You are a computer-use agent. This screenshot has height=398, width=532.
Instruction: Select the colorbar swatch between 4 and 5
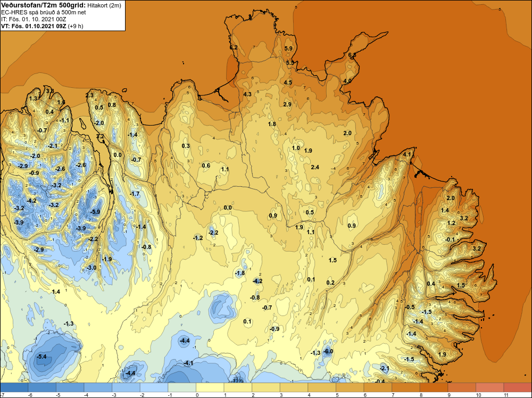(322, 387)
